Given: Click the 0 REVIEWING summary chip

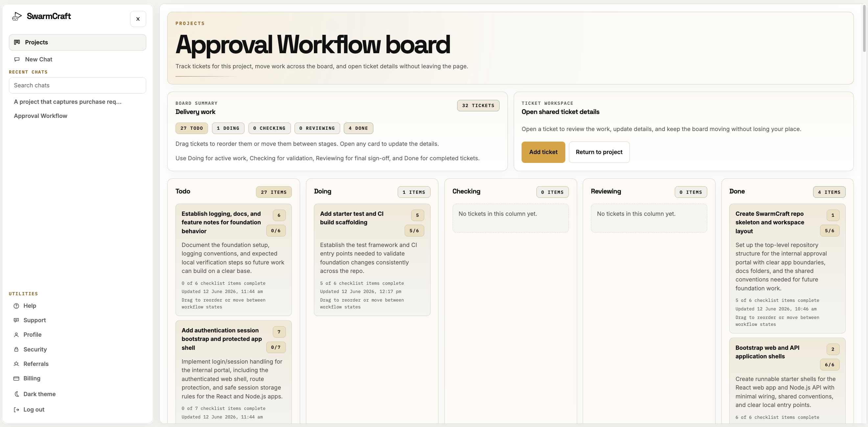Looking at the screenshot, I should pos(317,128).
